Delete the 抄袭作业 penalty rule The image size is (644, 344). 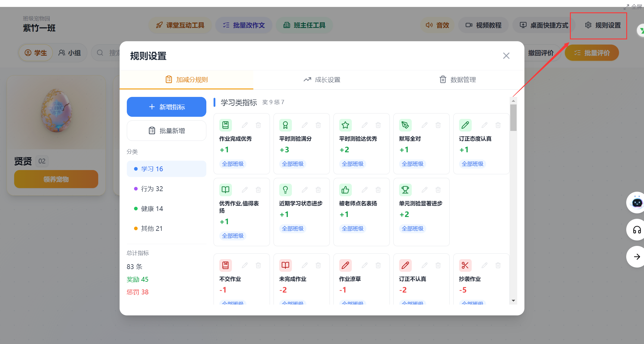[498, 265]
